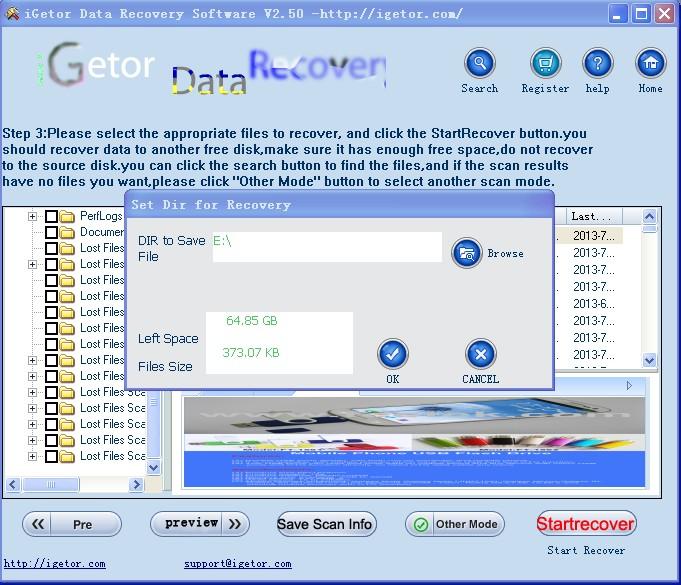Go back with the Pre button
This screenshot has height=585, width=681.
(72, 524)
